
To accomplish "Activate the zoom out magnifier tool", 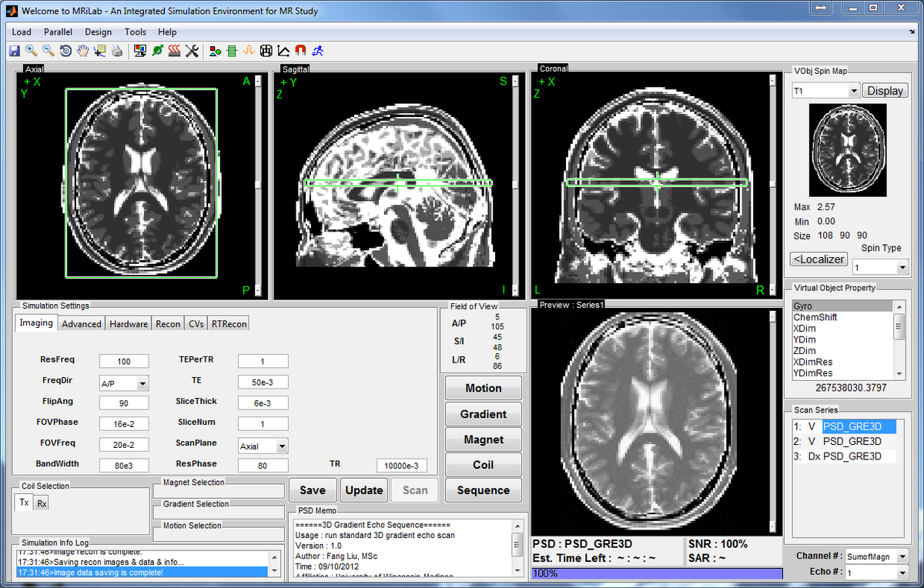I will [48, 51].
